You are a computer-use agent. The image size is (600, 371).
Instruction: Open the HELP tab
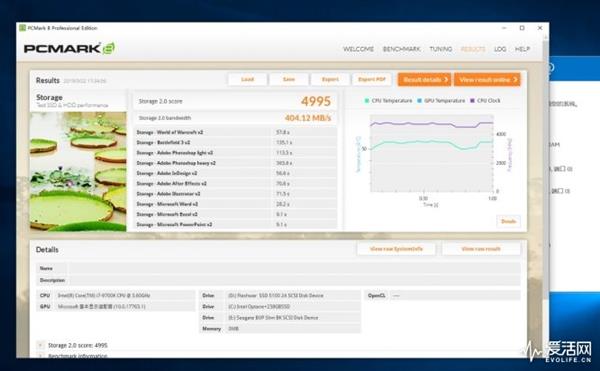[x=522, y=49]
